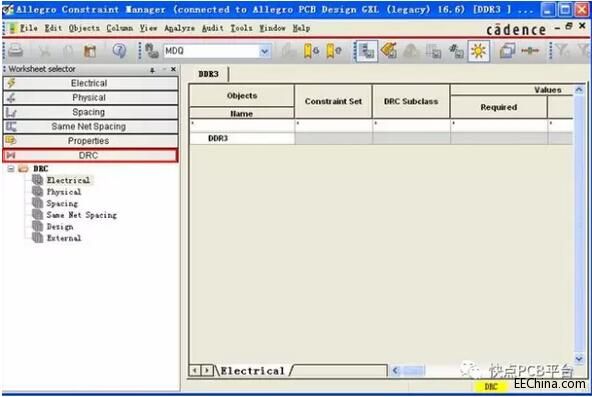592x397 pixels.
Task: Select External under DRC tree
Action: (63, 238)
